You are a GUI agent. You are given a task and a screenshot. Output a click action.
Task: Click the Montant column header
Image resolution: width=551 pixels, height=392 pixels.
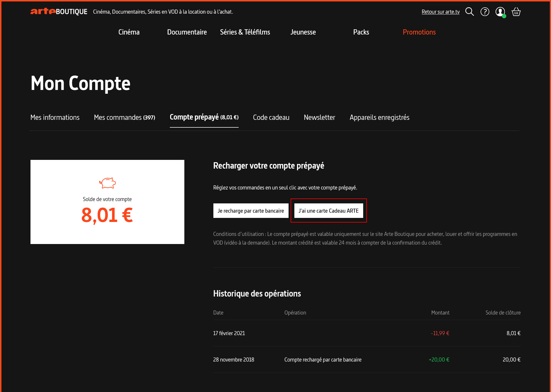[x=440, y=312]
